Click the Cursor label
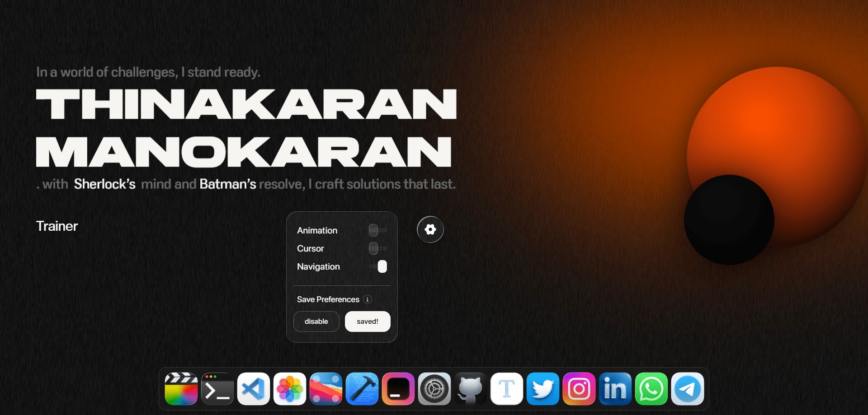Screen dimensions: 868x415 [x=311, y=248]
